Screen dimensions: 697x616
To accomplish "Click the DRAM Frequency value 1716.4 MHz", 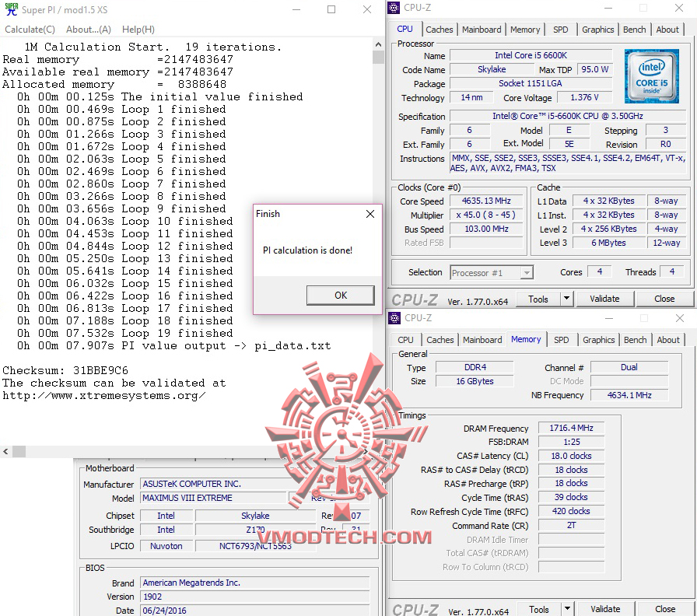I will pos(571,428).
